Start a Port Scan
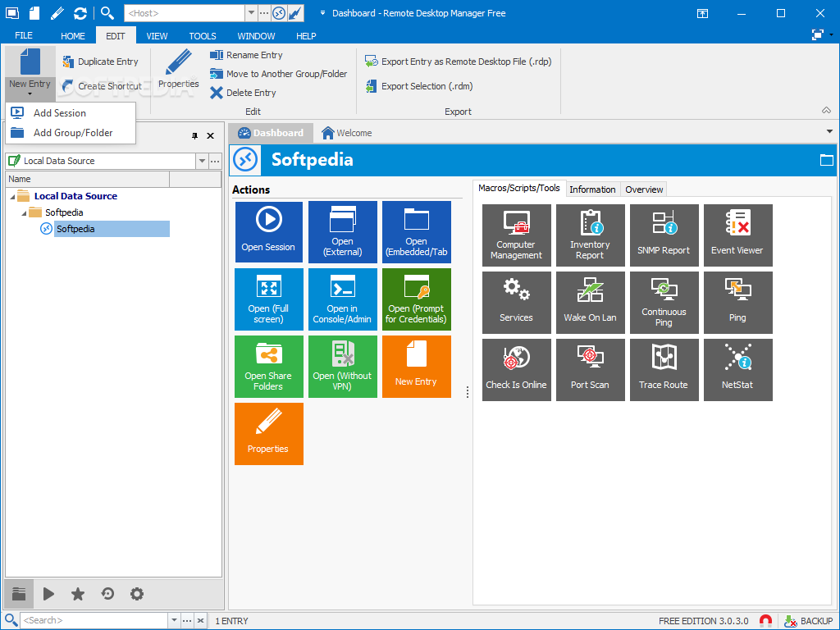The height and width of the screenshot is (630, 840). pos(590,370)
